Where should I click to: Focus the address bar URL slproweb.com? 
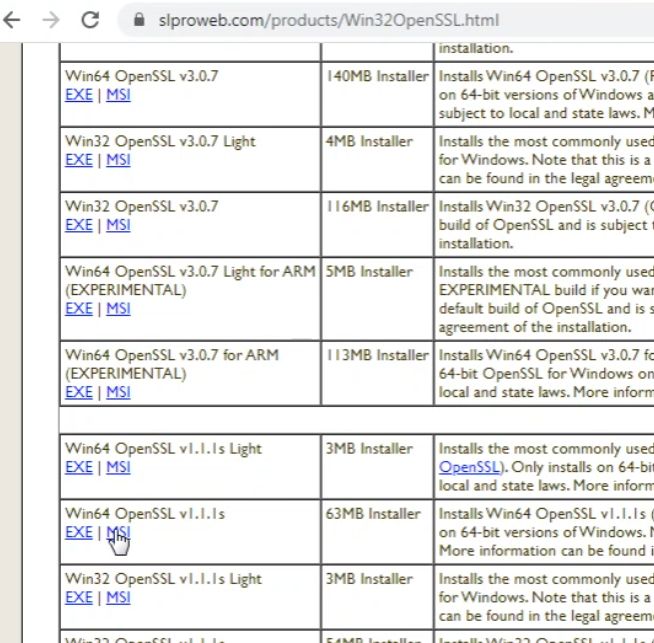click(329, 20)
